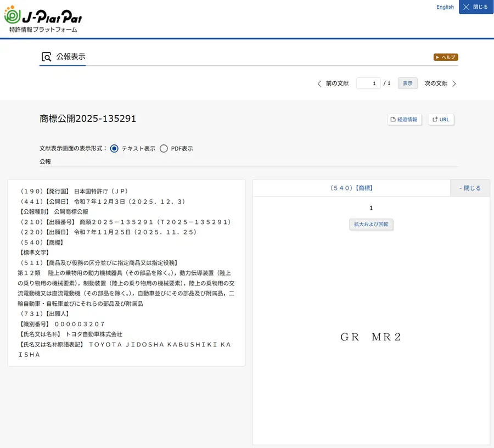Click the page number 1 above enlarge button
This screenshot has width=494, height=448.
[371, 208]
